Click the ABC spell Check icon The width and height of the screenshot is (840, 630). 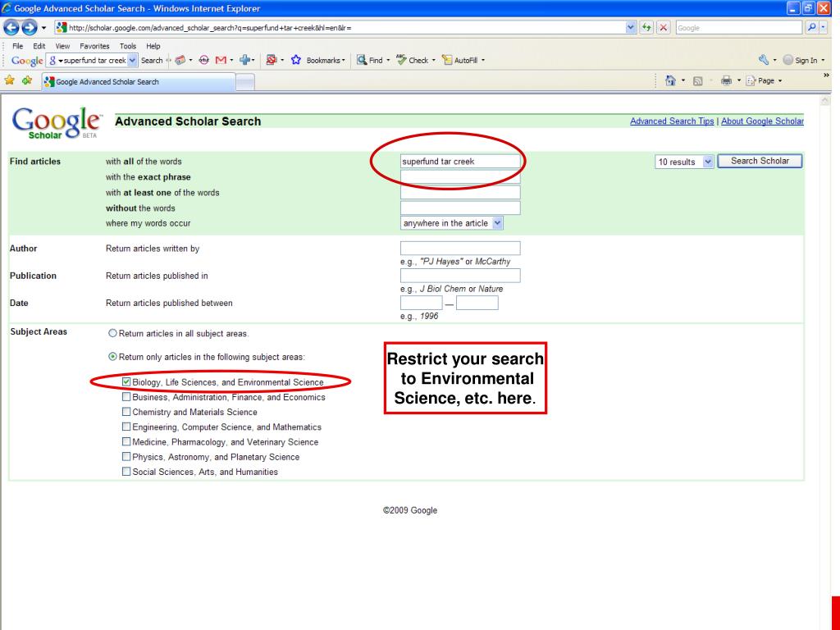pos(401,60)
